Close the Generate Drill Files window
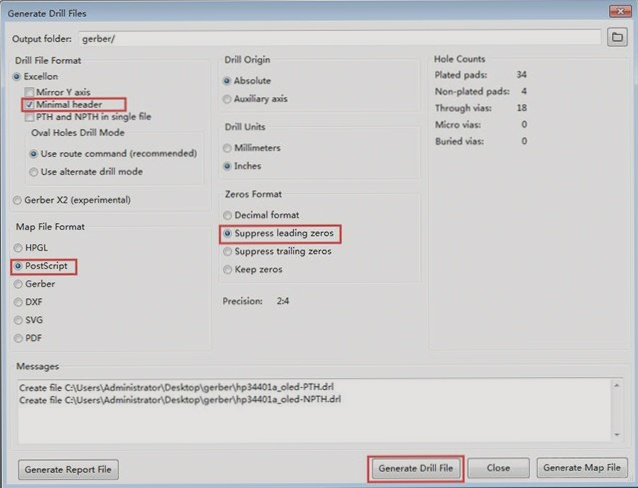This screenshot has width=638, height=488. tap(620, 11)
